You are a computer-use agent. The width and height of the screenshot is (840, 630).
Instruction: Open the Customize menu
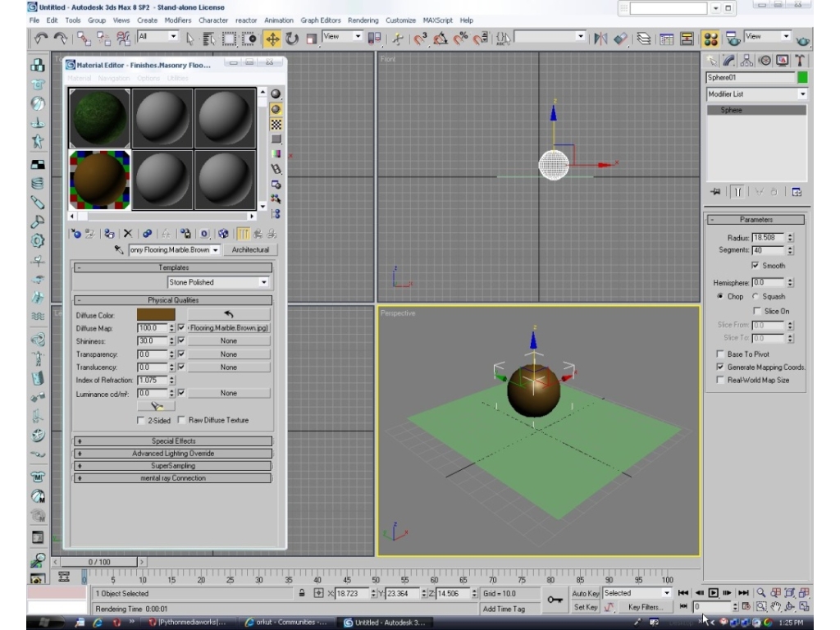tap(400, 21)
